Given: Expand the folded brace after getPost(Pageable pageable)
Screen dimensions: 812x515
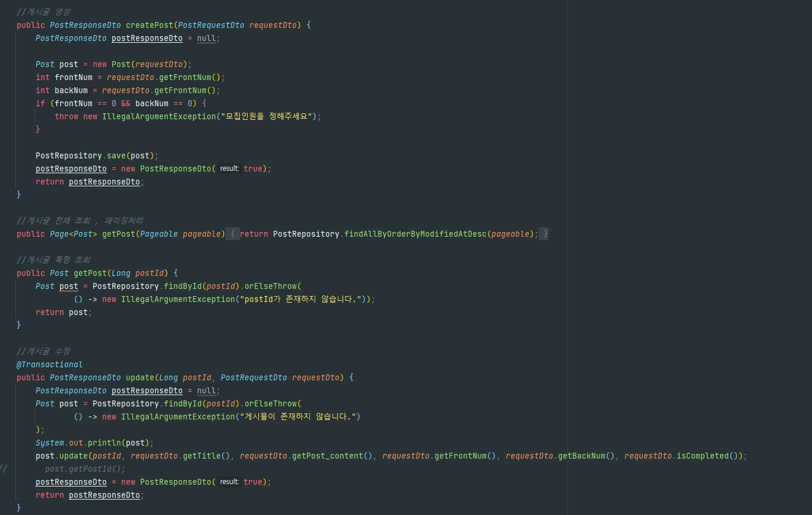Looking at the screenshot, I should click(233, 234).
